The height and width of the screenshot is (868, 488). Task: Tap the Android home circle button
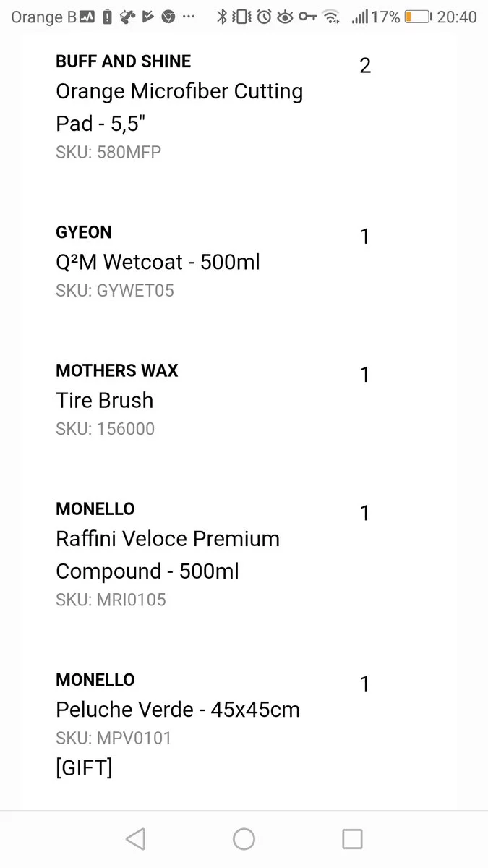(244, 839)
